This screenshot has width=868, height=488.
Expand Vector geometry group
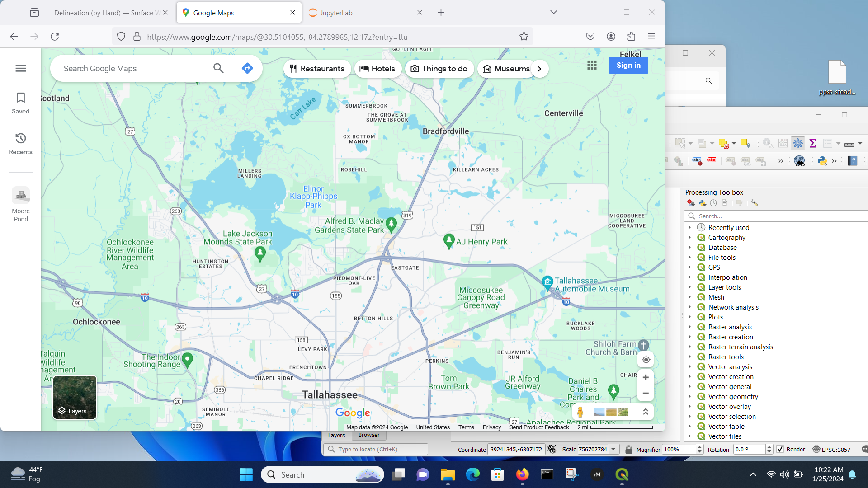(x=689, y=396)
